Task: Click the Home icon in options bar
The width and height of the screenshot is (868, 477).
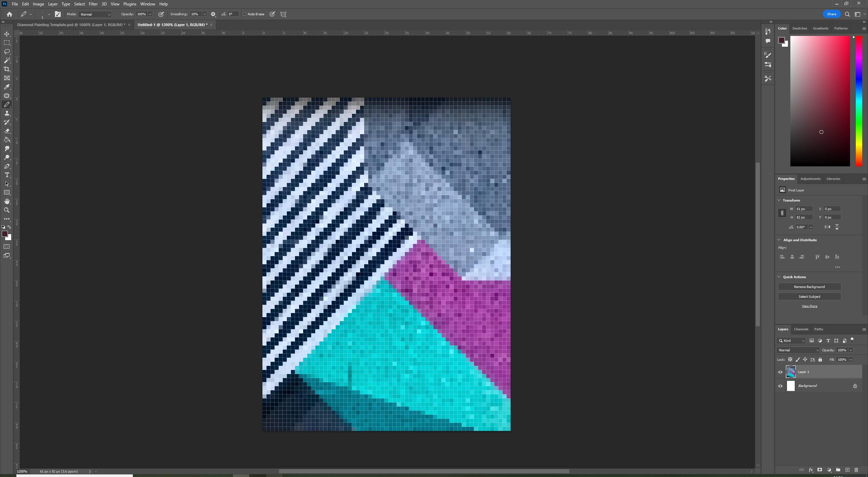Action: [9, 14]
